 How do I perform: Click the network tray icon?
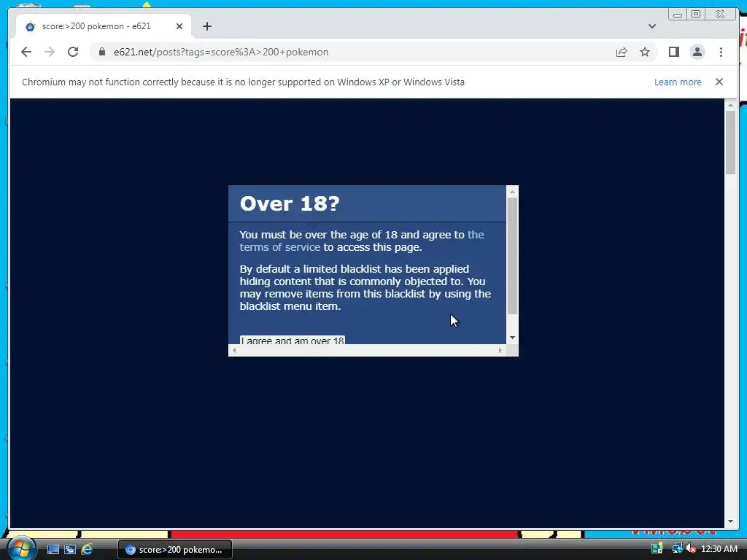677,548
